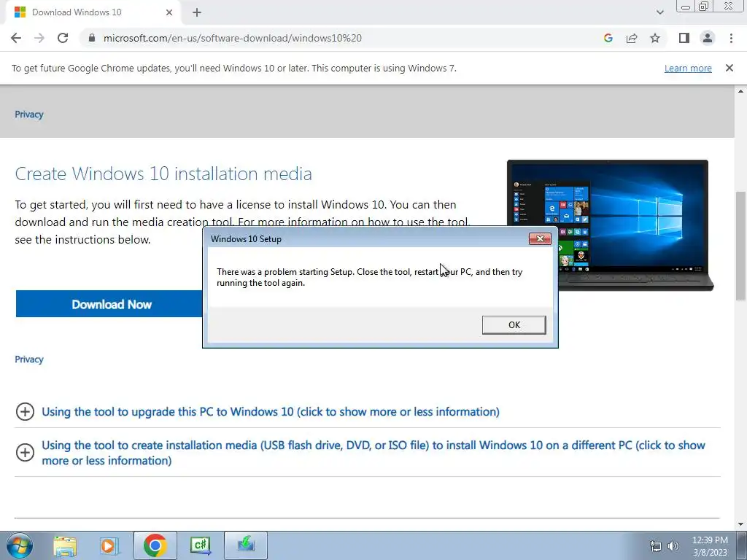Share this page using the share icon
The image size is (747, 560).
click(632, 38)
